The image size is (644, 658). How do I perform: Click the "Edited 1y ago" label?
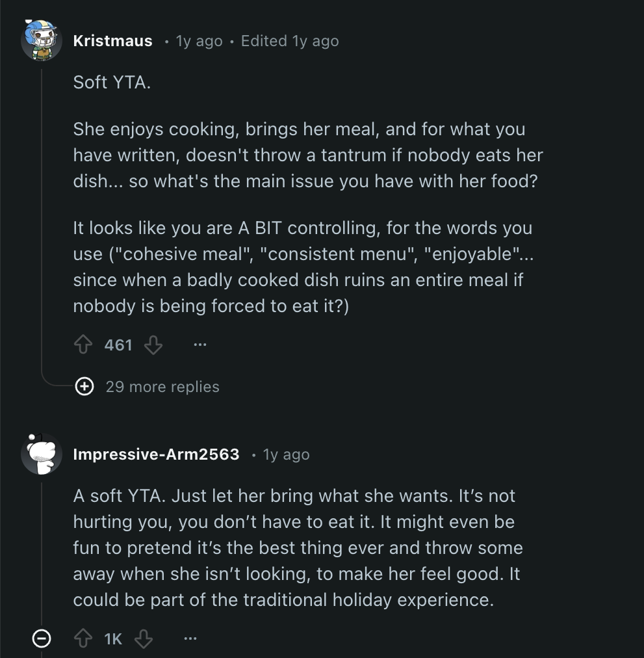[x=290, y=41]
